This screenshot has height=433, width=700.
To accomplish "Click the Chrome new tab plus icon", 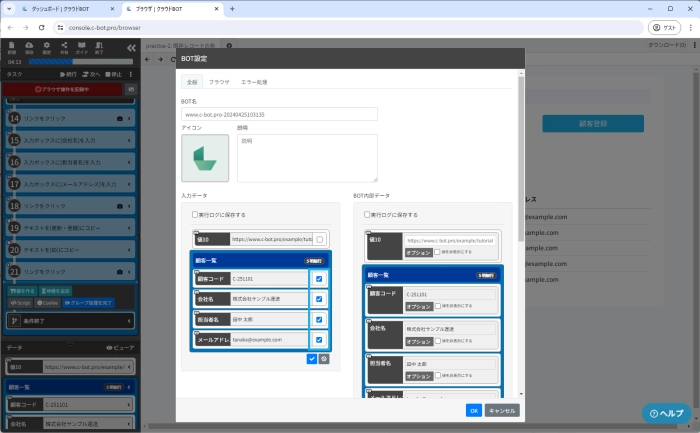I will click(x=232, y=8).
